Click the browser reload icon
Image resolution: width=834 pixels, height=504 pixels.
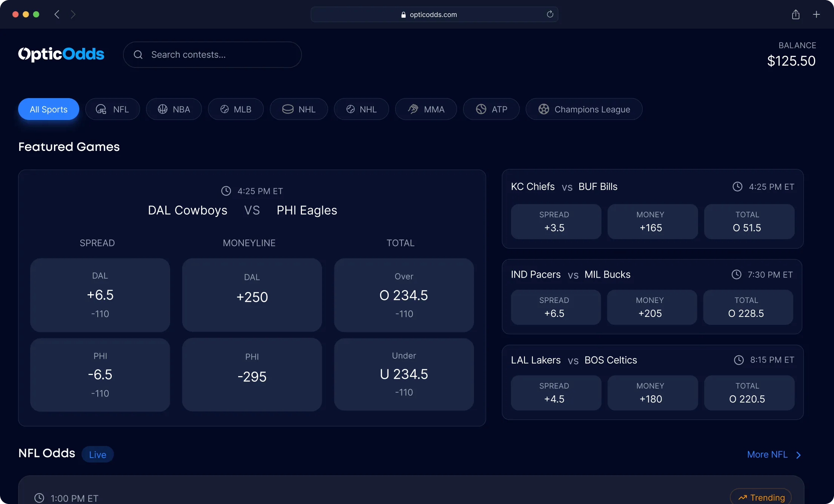click(x=550, y=14)
